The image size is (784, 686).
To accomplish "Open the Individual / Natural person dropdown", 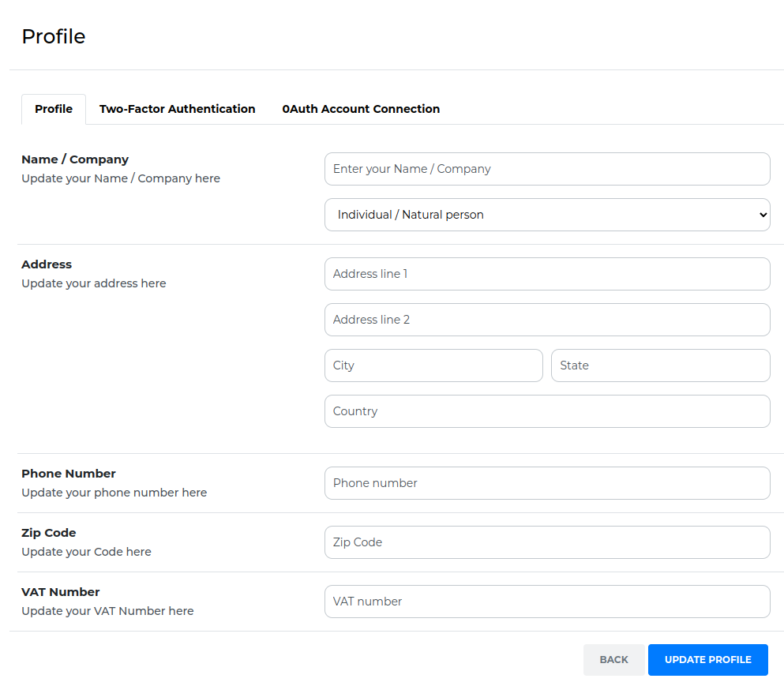I will (x=547, y=215).
